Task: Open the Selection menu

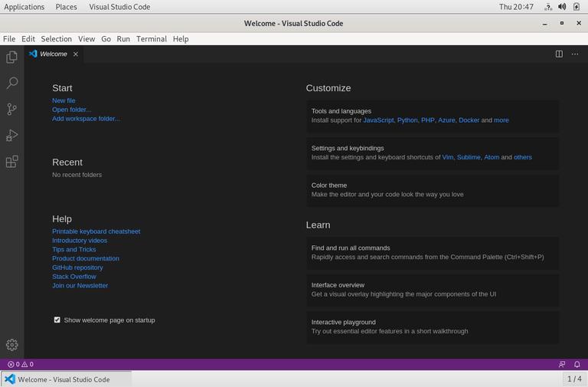Action: pyautogui.click(x=56, y=38)
